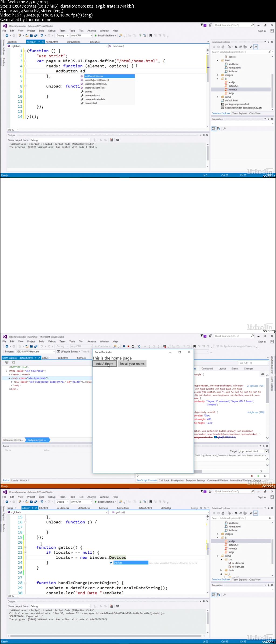The width and height of the screenshot is (276, 644).
Task: Click the status bar text Ln 5
Action: [x=205, y=175]
